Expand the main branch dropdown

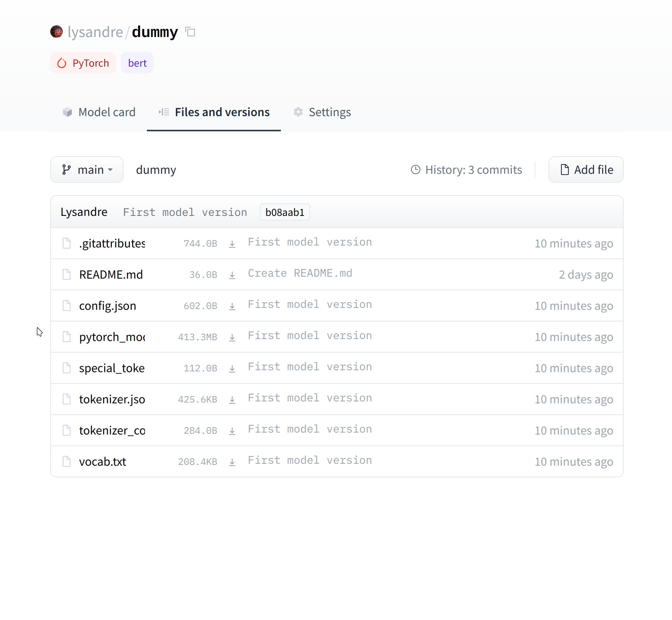[87, 170]
